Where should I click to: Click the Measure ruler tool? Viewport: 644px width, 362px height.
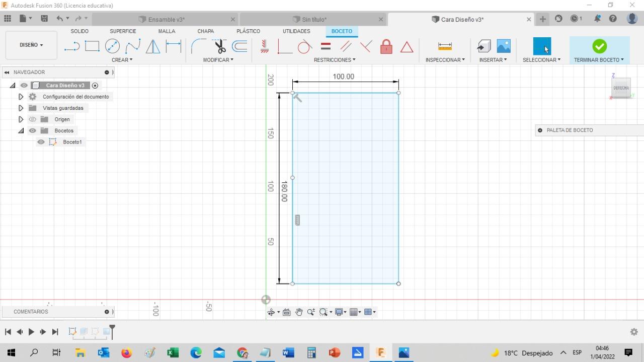coord(445,46)
